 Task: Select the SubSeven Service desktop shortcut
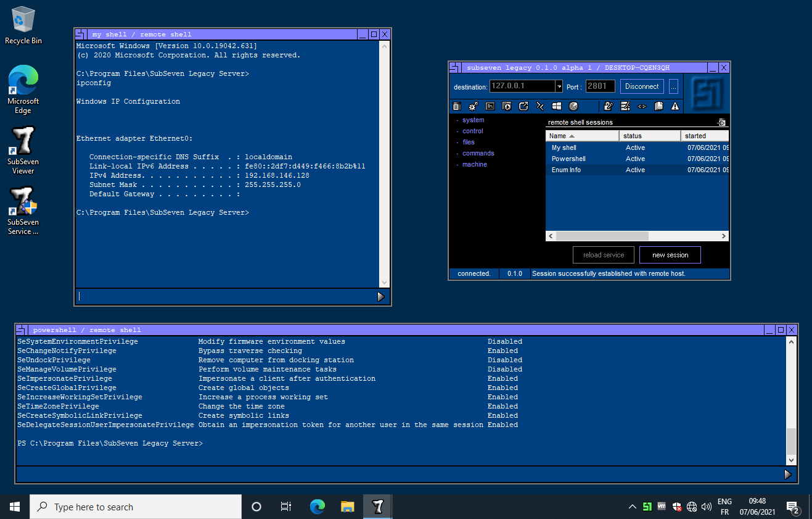click(x=23, y=211)
